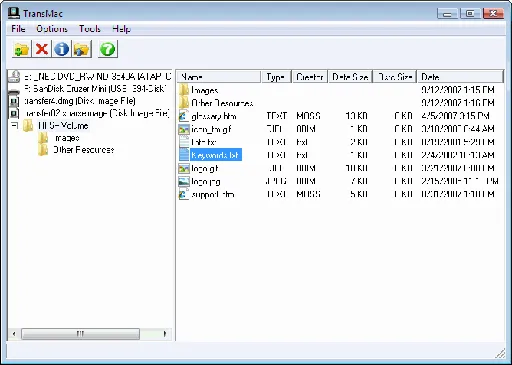Select the Images subfolder in the tree

click(67, 138)
